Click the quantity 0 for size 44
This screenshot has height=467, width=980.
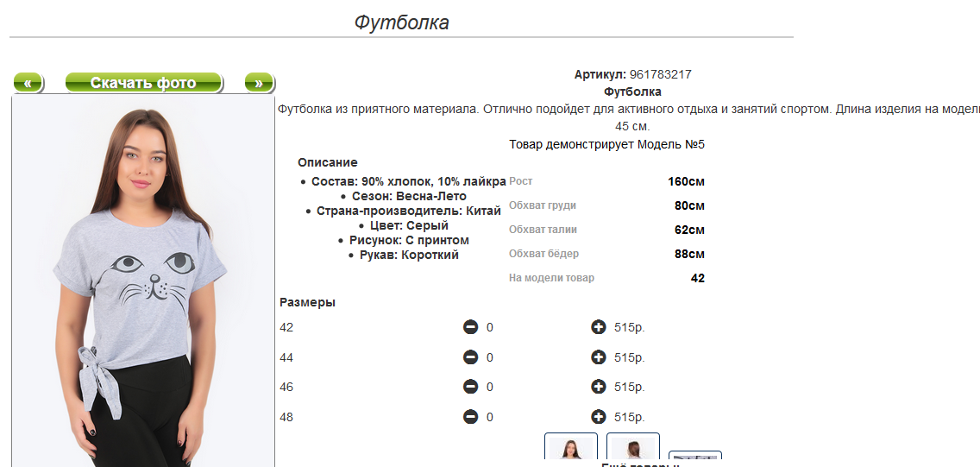(x=489, y=357)
